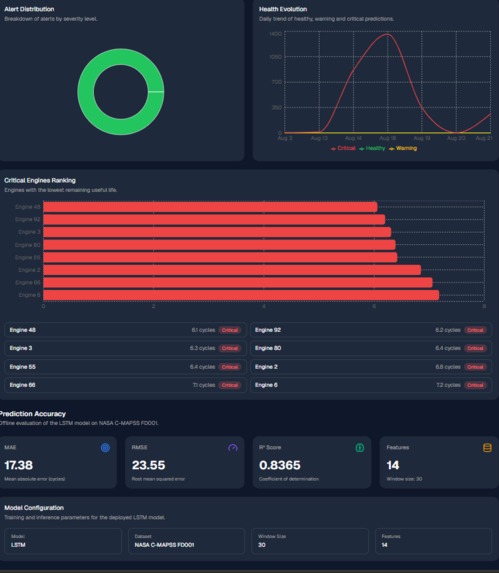Click 'Coefficient of determination' caption

(x=289, y=479)
